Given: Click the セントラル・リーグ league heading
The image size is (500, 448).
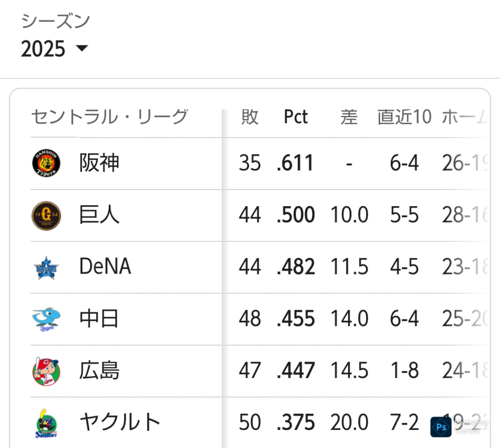Looking at the screenshot, I should pyautogui.click(x=110, y=117).
